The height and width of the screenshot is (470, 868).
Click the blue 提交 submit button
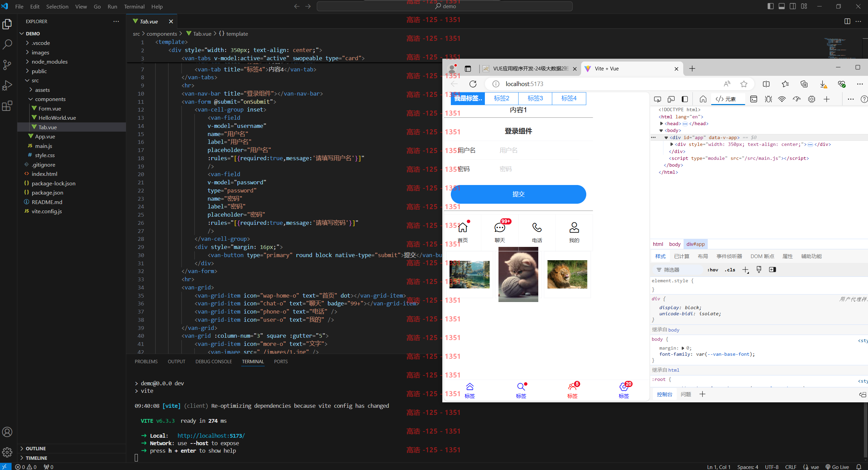click(x=518, y=194)
